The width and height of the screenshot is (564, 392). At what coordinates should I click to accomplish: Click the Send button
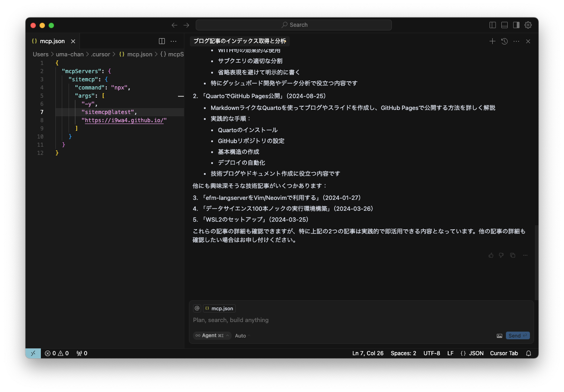518,336
